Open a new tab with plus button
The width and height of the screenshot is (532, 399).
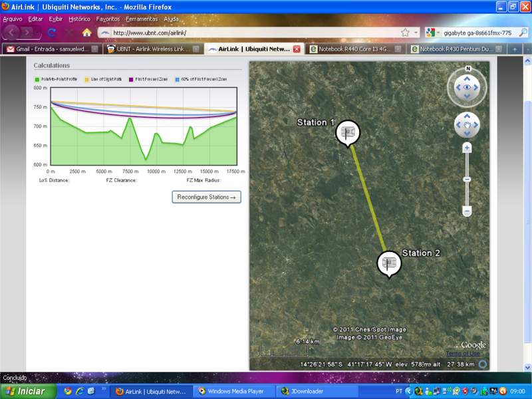point(515,49)
